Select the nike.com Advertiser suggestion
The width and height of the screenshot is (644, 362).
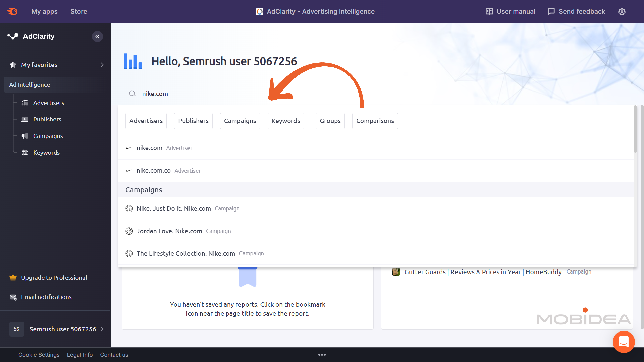[x=149, y=148]
